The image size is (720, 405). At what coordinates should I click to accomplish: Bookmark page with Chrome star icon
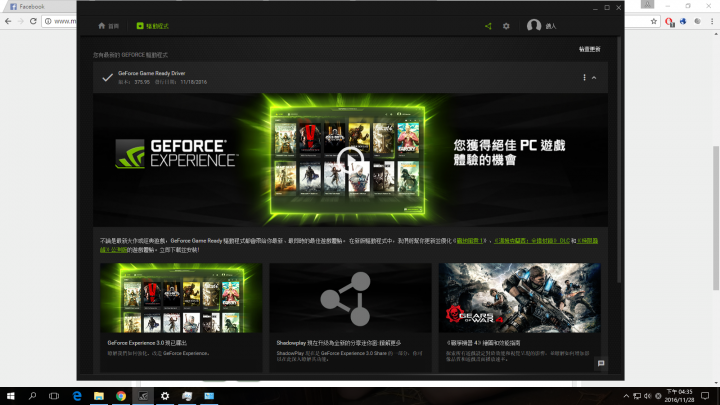654,21
